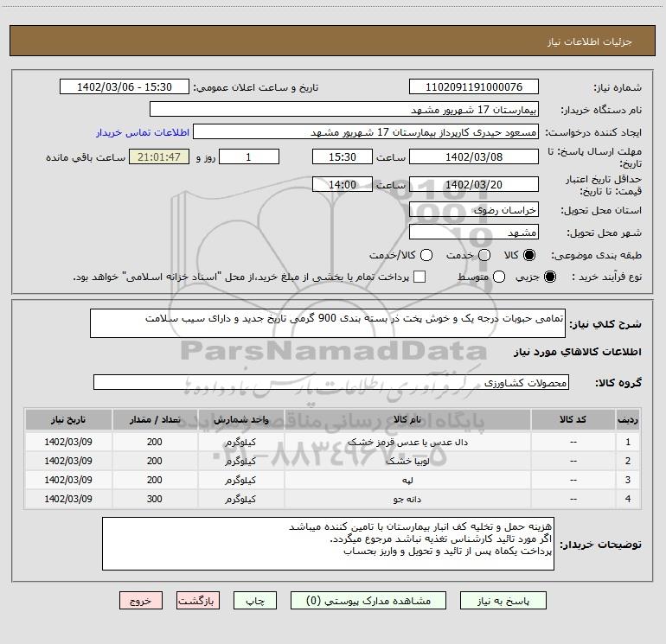The image size is (666, 644).
Task: Click quantity 300 in the دانه جو row
Action: pos(155,499)
